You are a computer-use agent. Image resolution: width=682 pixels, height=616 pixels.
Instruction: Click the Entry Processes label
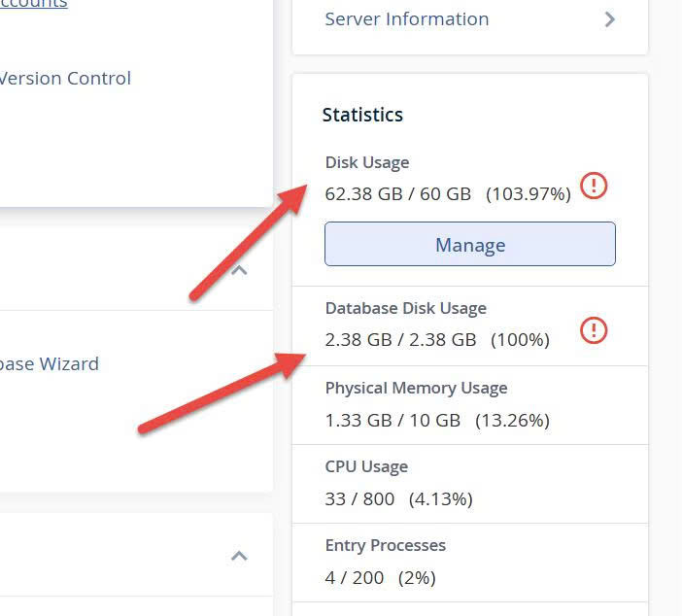click(x=386, y=545)
